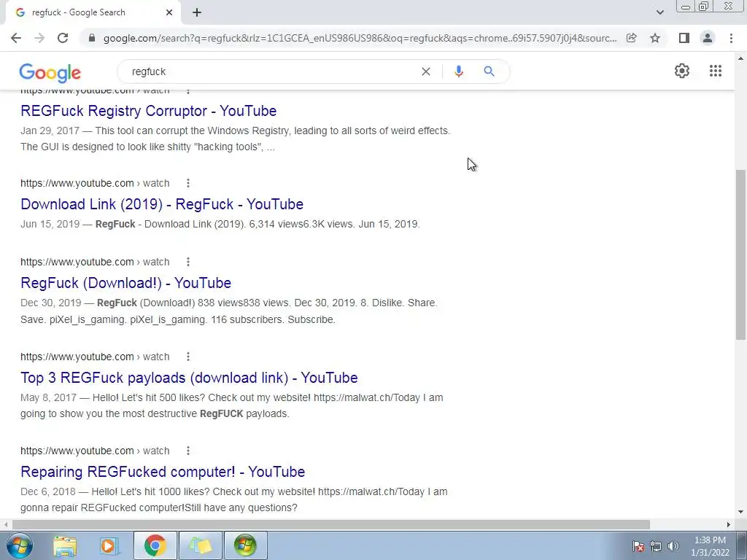Start voice search with microphone
Image resolution: width=747 pixels, height=560 pixels.
pyautogui.click(x=458, y=71)
